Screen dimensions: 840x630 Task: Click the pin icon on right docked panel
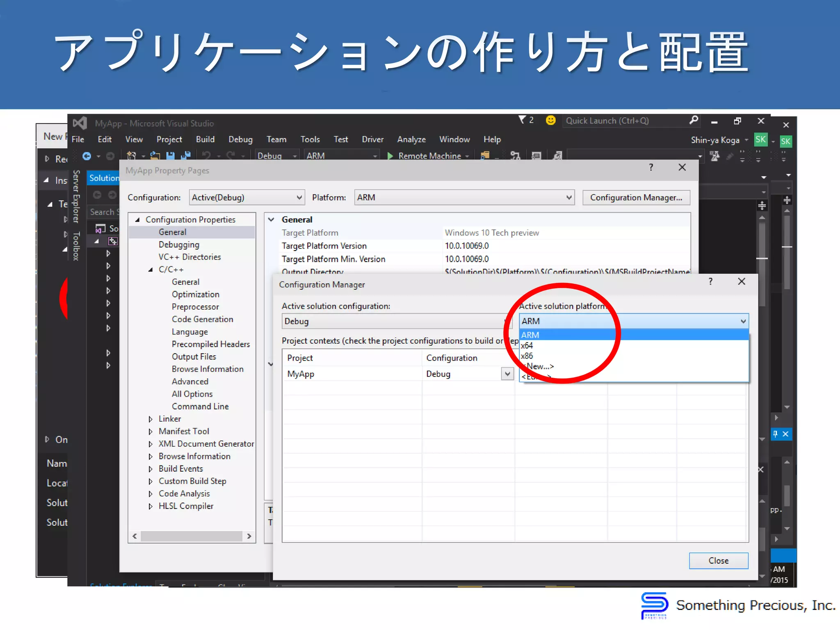tap(775, 434)
